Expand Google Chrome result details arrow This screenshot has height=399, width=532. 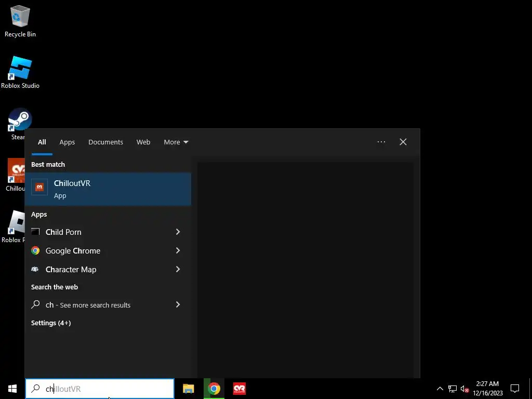point(178,250)
